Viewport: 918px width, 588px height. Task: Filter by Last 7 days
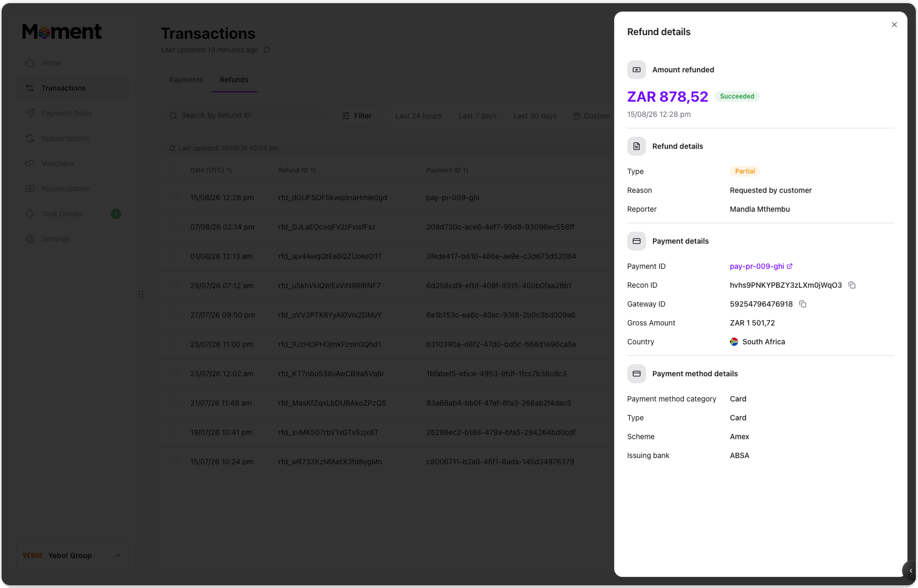[x=477, y=116]
